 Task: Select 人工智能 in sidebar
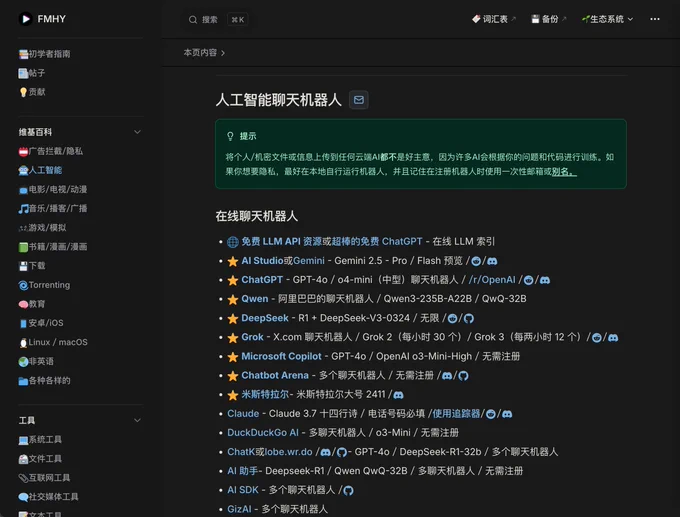(x=40, y=170)
